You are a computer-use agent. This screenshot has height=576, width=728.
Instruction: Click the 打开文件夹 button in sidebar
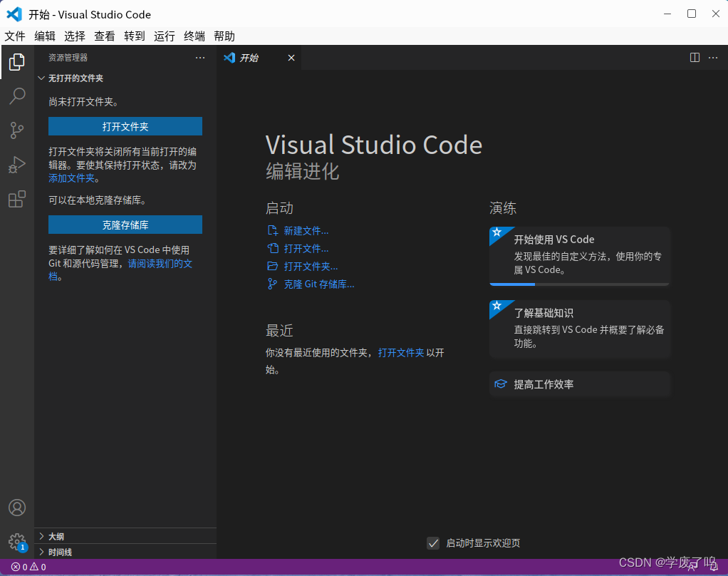click(x=125, y=126)
